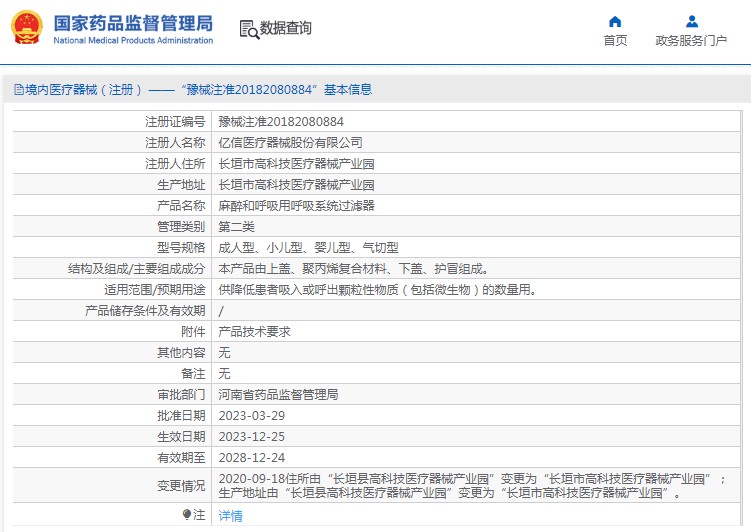Select 成人型、小儿型、婴儿型、气切型 value

308,248
